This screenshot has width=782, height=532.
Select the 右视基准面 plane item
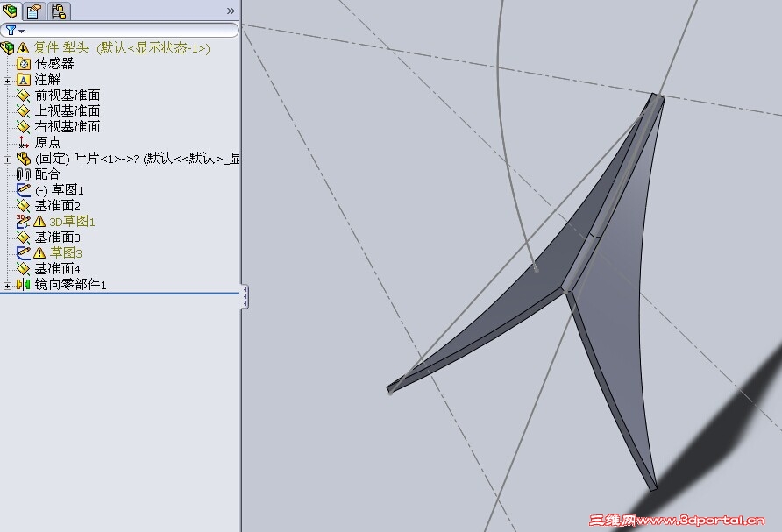[66, 127]
